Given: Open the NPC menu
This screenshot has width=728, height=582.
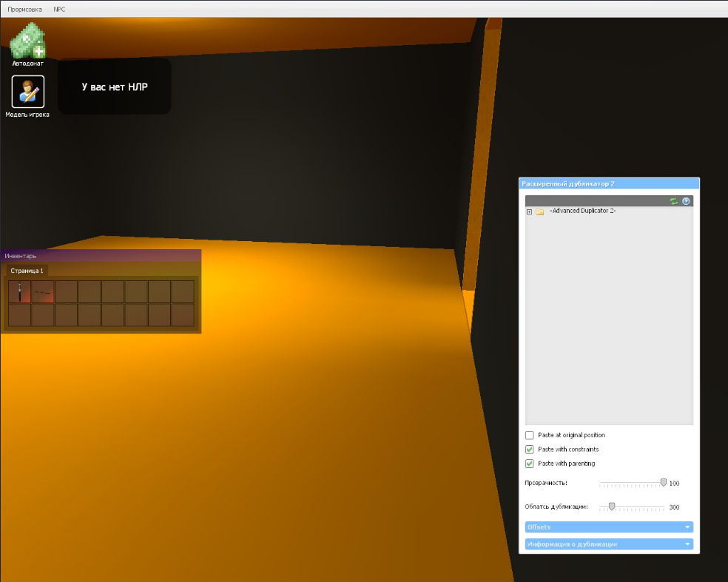Looking at the screenshot, I should (x=59, y=9).
